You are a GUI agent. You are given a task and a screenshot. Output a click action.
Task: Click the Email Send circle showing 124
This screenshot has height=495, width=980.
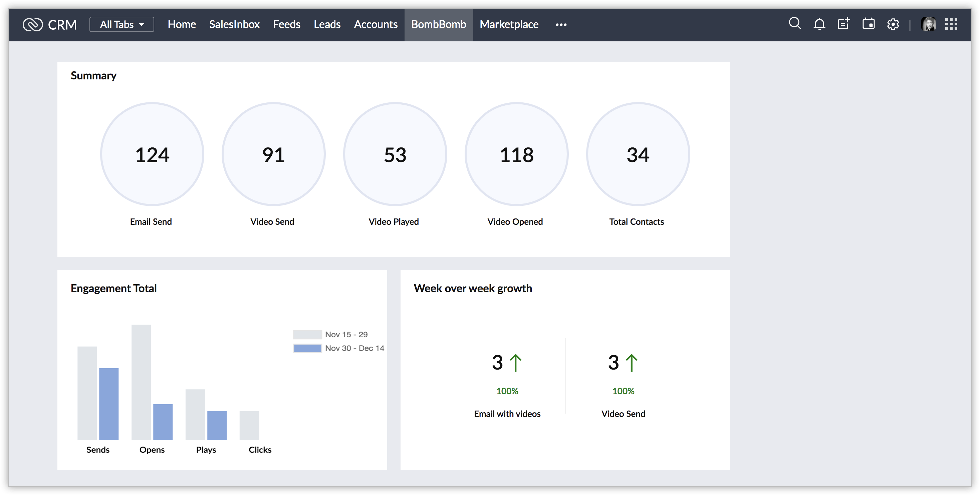152,154
